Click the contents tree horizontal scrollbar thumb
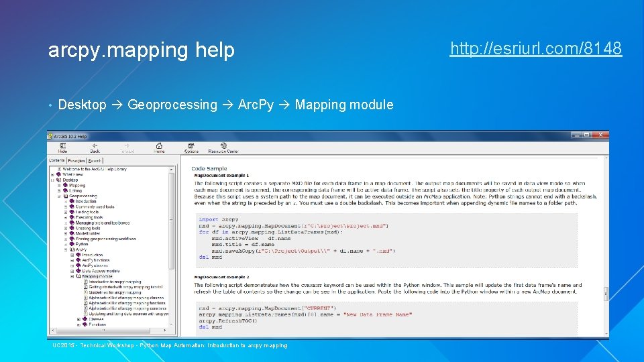 (x=103, y=330)
